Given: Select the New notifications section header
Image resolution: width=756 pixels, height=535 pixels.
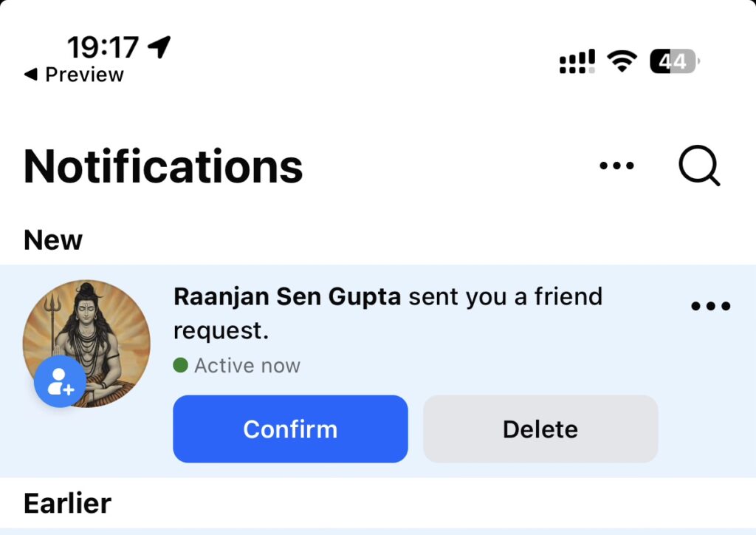Looking at the screenshot, I should point(52,239).
